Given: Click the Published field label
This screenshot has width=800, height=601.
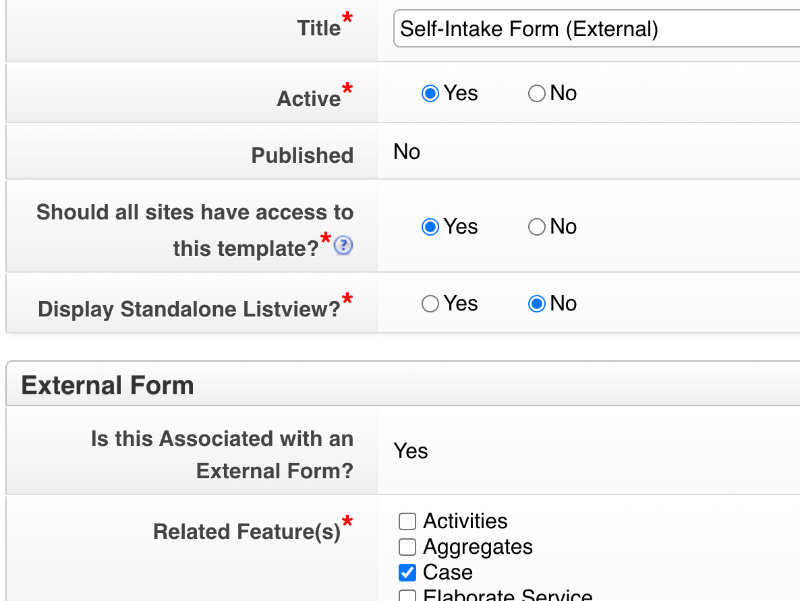Looking at the screenshot, I should pyautogui.click(x=302, y=155).
